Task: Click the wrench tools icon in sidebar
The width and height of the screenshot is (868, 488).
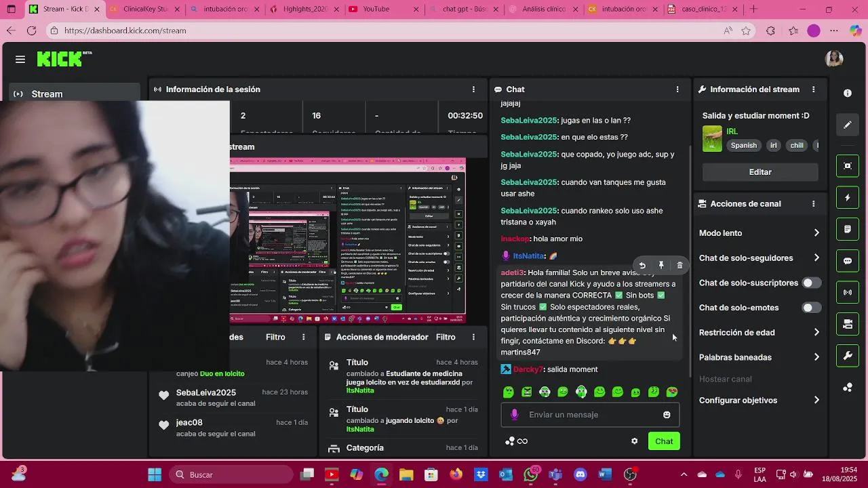Action: (x=848, y=356)
